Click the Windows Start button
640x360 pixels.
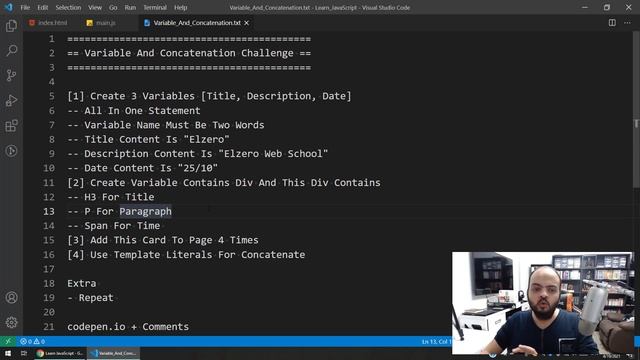[8, 353]
